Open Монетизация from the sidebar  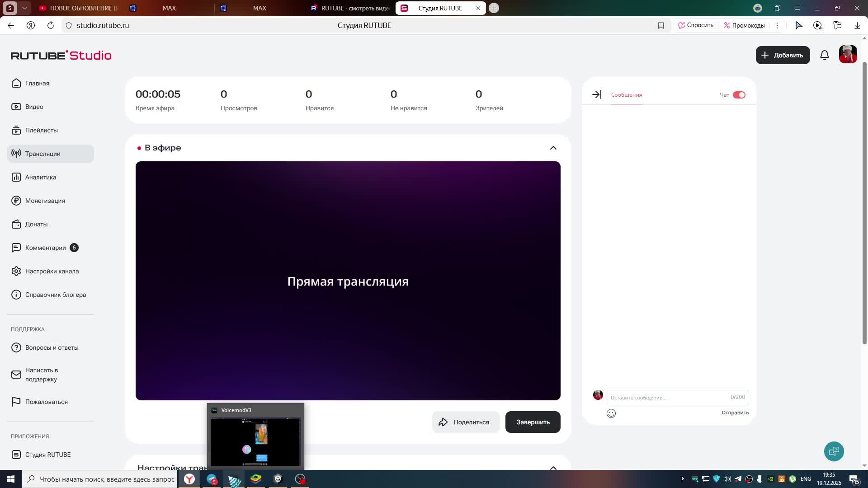(45, 201)
